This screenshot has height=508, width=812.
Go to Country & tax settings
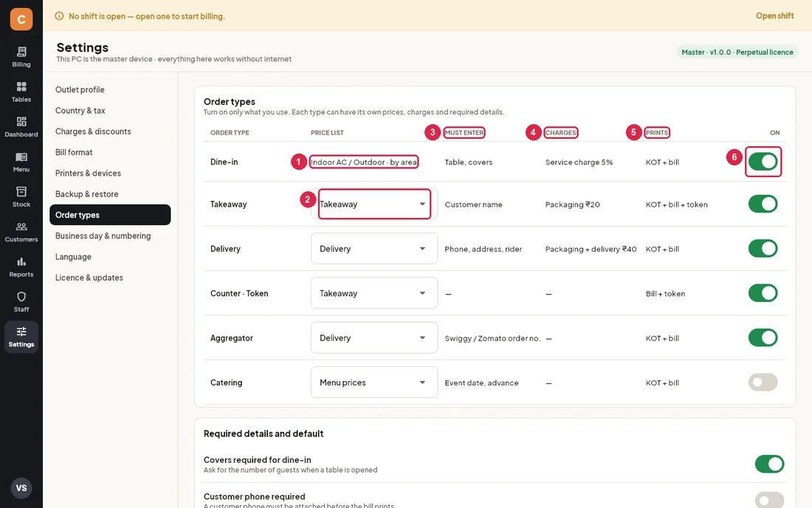pos(110,110)
